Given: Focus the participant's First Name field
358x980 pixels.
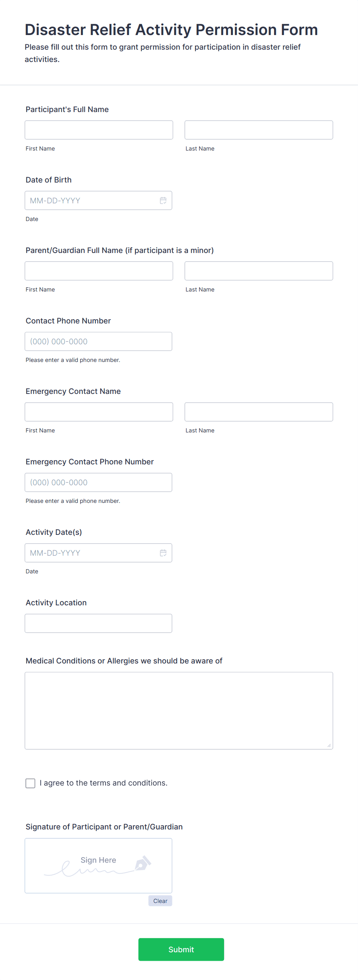Looking at the screenshot, I should 99,130.
